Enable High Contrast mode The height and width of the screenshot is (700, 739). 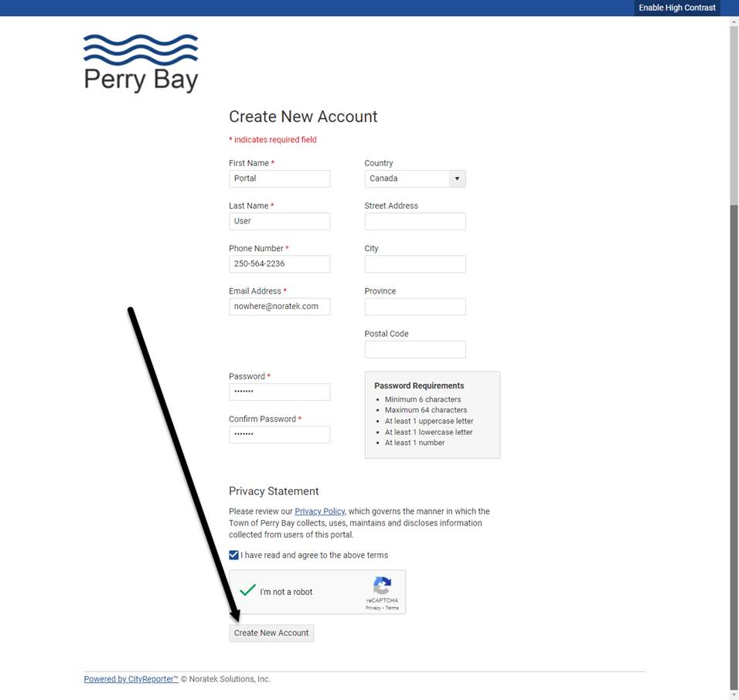coord(676,8)
